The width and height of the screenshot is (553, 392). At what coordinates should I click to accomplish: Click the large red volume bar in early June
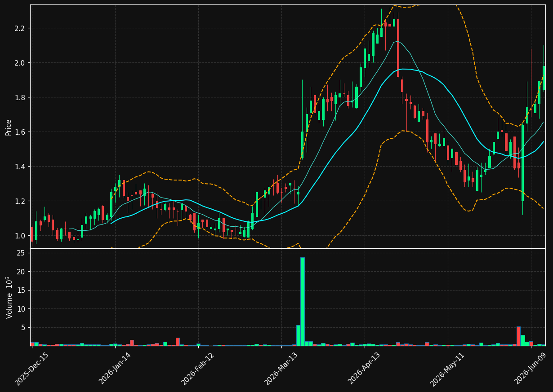[518, 336]
